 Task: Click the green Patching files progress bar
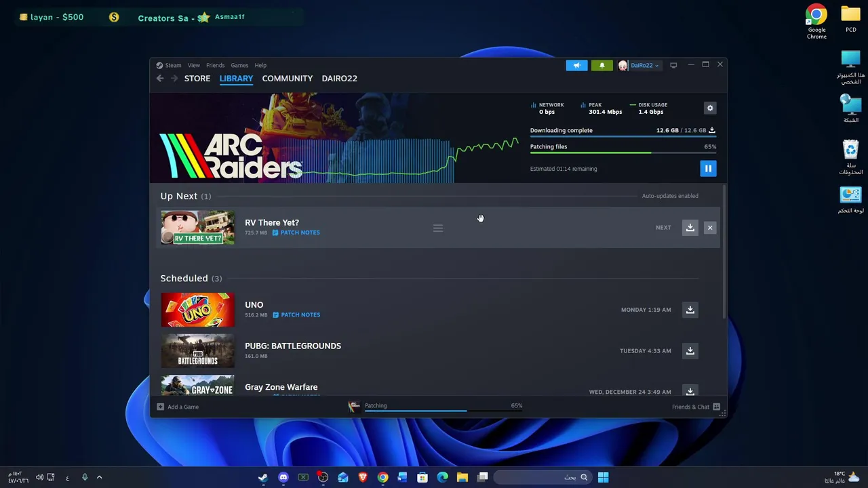(623, 152)
